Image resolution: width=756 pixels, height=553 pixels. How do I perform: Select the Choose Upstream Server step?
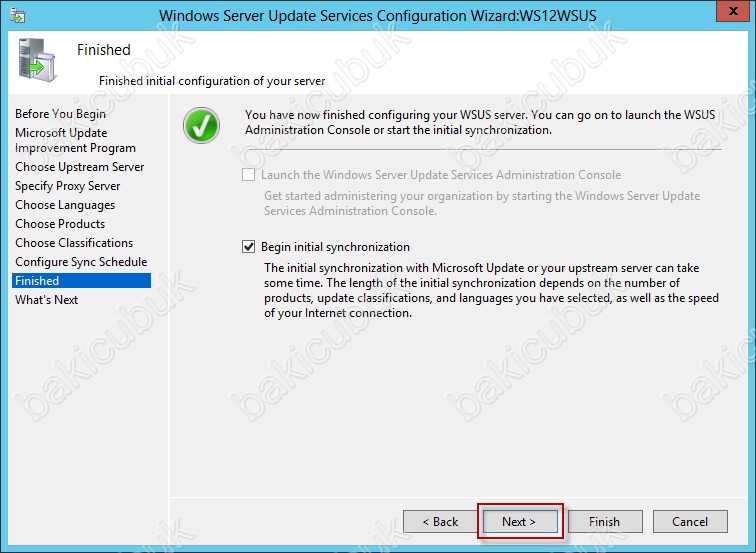point(80,167)
